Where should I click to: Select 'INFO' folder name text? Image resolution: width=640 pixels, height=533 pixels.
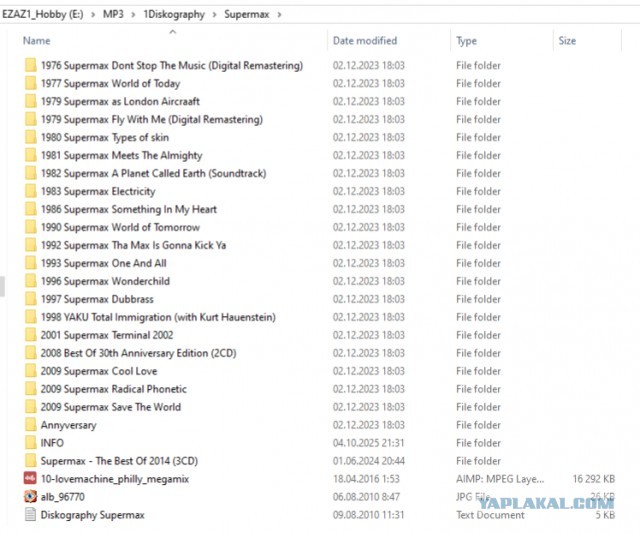pos(52,442)
